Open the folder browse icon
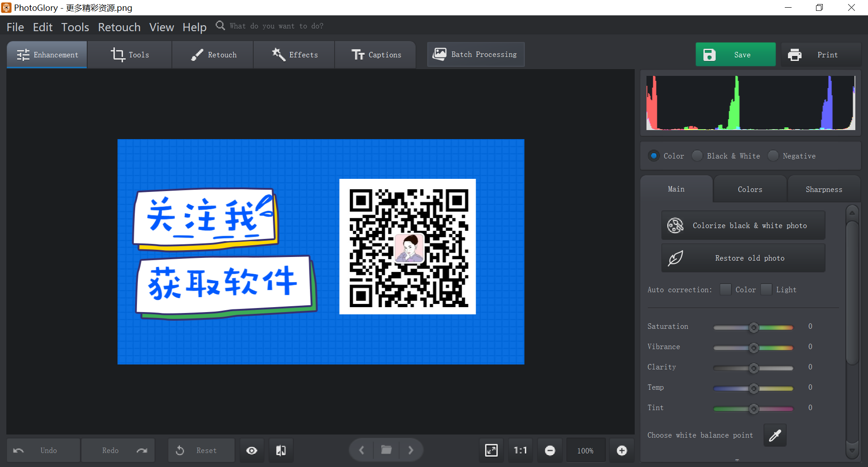The width and height of the screenshot is (868, 467). pyautogui.click(x=387, y=450)
